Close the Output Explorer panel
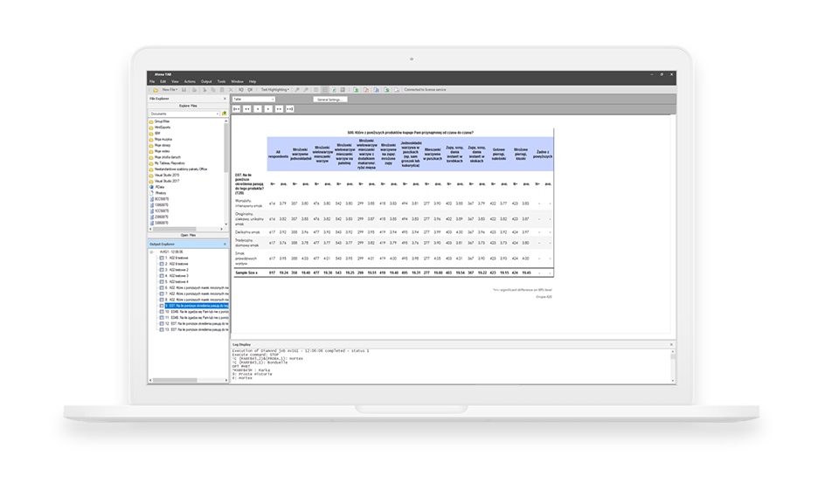This screenshot has height=504, width=825. tap(226, 243)
